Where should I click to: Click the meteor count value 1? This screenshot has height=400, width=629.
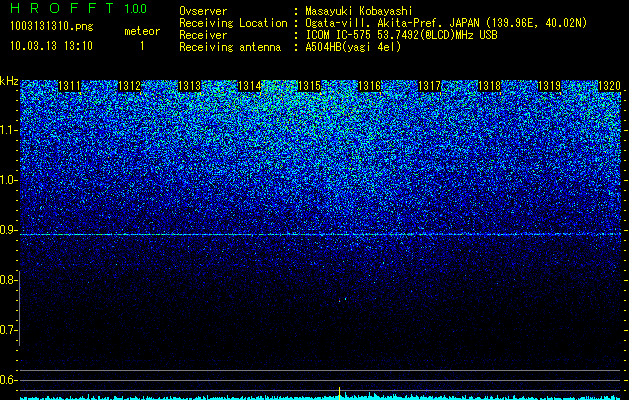[x=142, y=46]
